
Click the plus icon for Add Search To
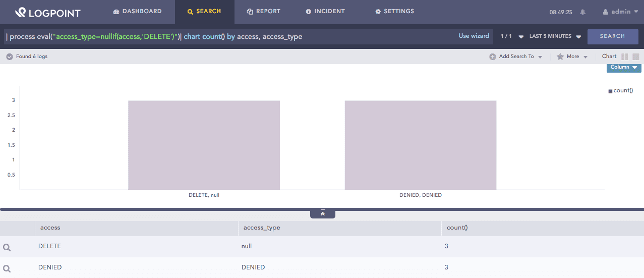(x=493, y=57)
